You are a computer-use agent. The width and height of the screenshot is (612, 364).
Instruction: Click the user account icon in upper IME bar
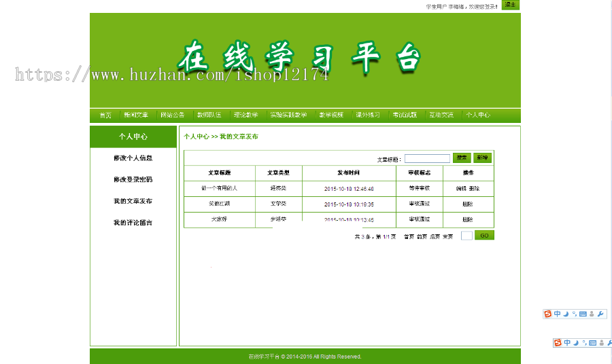pos(592,314)
